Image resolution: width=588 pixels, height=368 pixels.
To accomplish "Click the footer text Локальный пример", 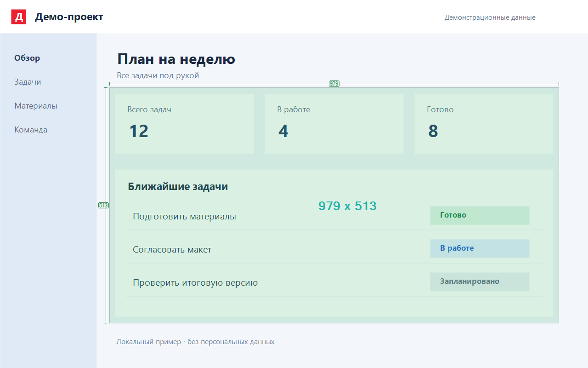I will click(x=149, y=342).
